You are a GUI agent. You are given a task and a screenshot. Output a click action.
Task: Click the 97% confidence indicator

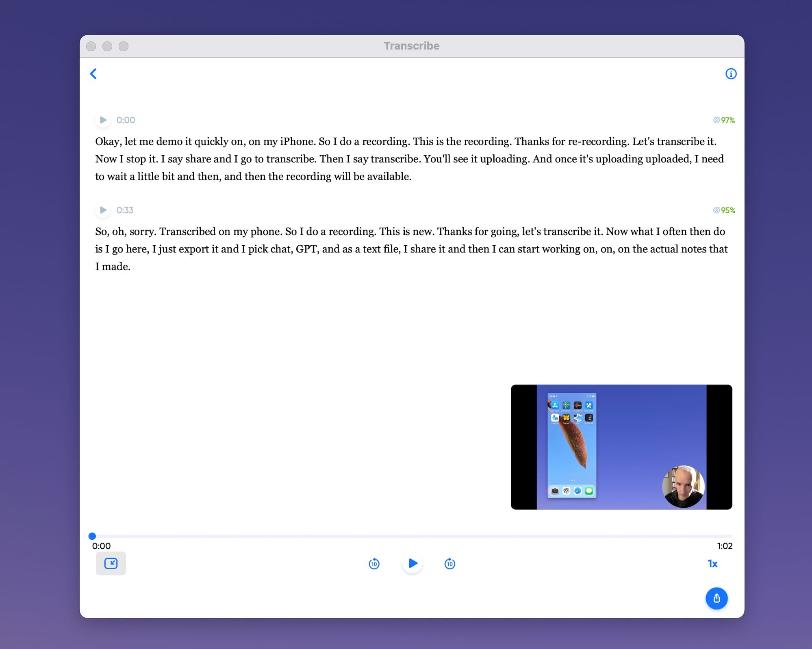click(724, 120)
